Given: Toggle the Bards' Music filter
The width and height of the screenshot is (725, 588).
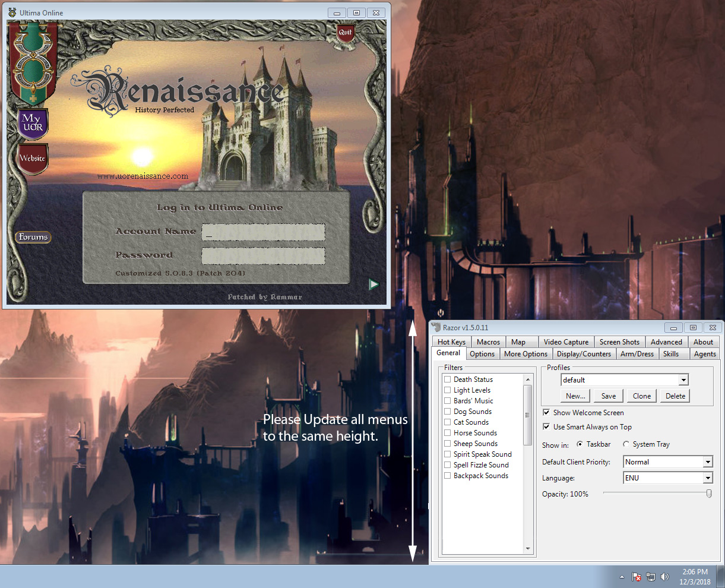Looking at the screenshot, I should (448, 401).
